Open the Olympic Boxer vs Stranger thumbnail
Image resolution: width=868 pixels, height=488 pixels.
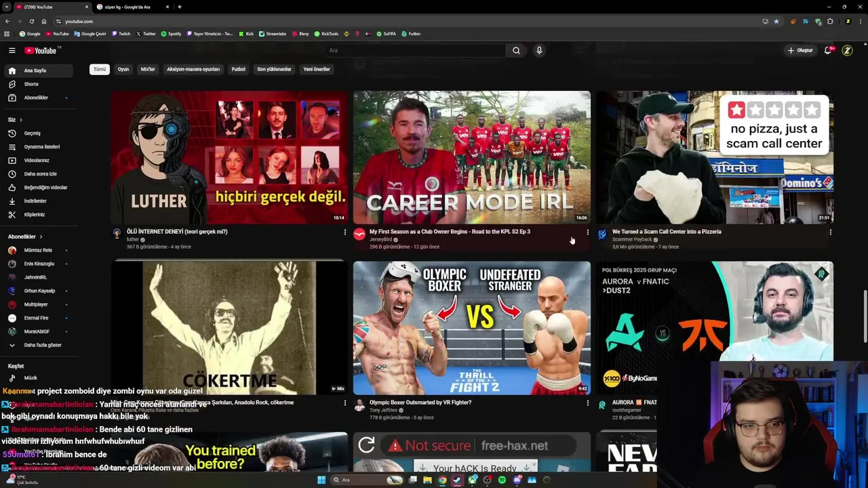coord(472,328)
